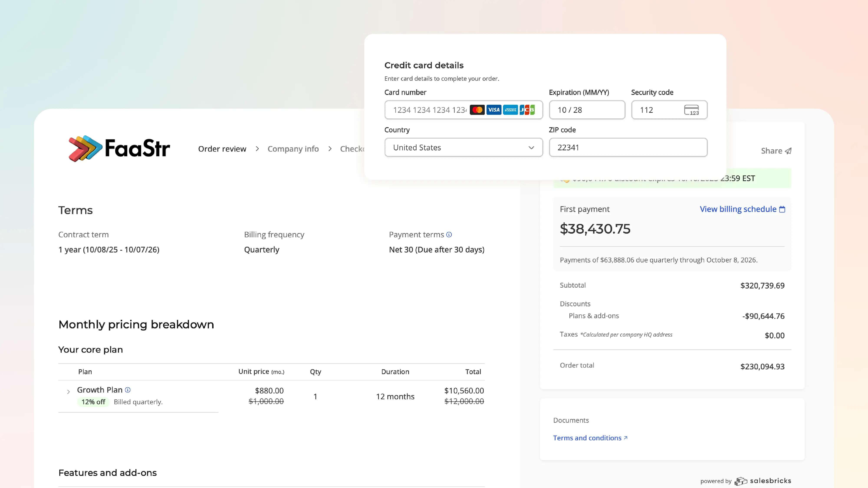Click the FaaStr logo
This screenshot has height=488, width=868.
[x=119, y=149]
